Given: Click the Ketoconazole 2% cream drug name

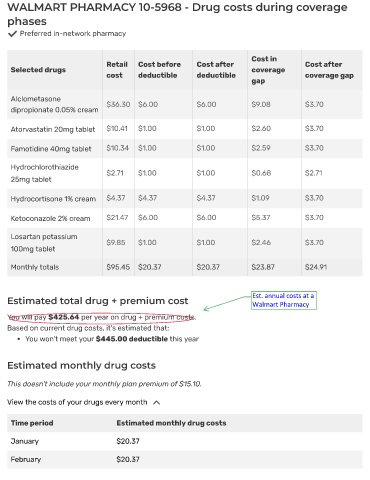Looking at the screenshot, I should pyautogui.click(x=50, y=218).
